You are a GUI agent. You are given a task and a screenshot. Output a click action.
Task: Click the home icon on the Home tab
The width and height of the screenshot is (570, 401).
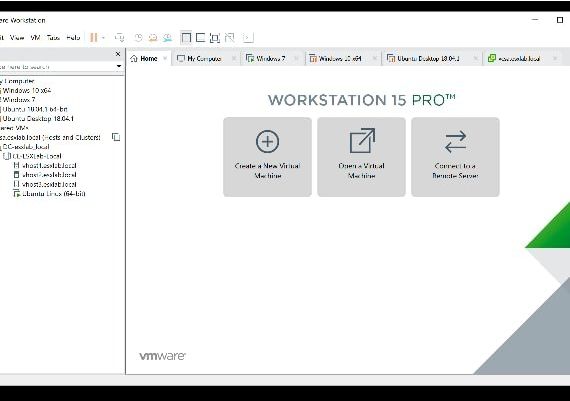[x=134, y=59]
